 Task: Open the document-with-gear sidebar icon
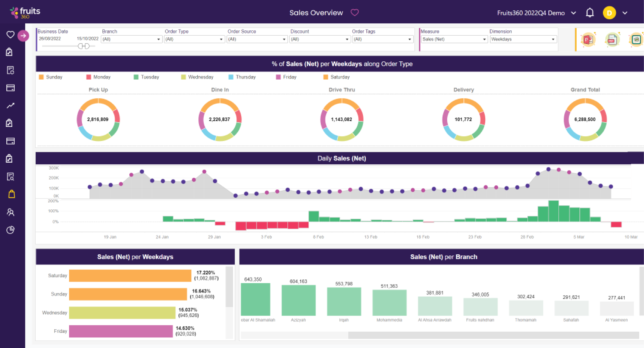10,70
